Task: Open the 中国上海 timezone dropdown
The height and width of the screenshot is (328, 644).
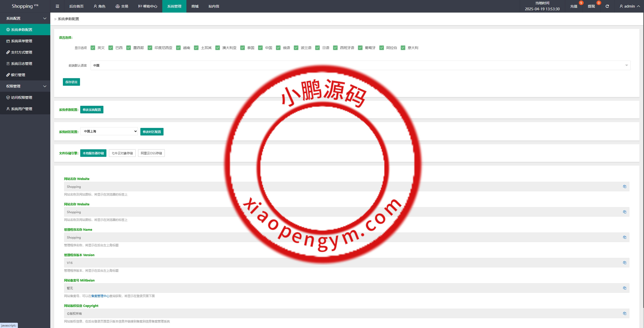Action: (109, 131)
